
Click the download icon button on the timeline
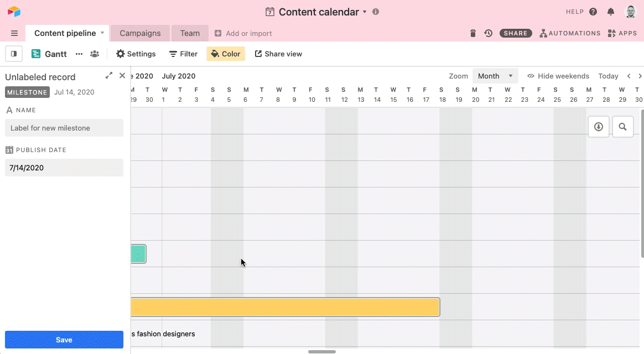pyautogui.click(x=599, y=127)
